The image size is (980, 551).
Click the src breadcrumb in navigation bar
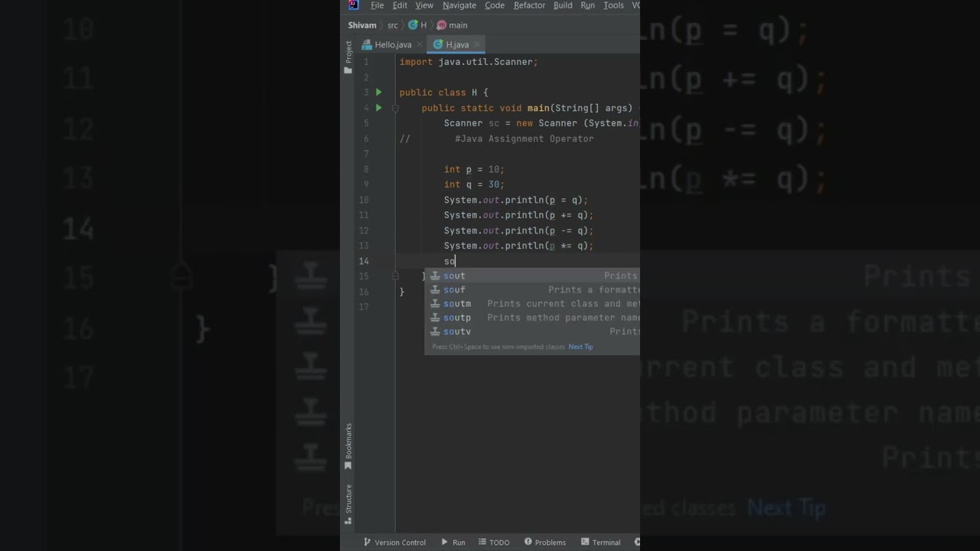[x=392, y=25]
